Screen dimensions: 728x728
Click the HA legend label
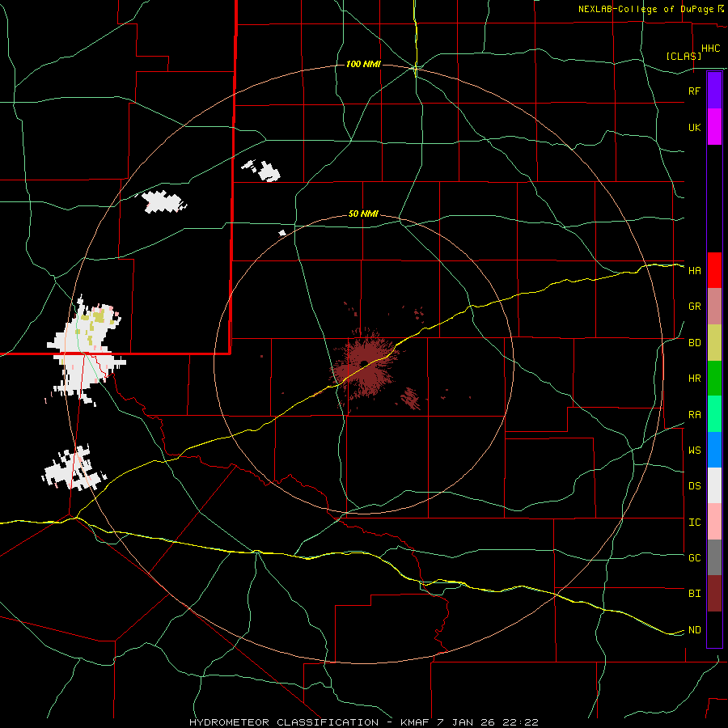click(695, 271)
